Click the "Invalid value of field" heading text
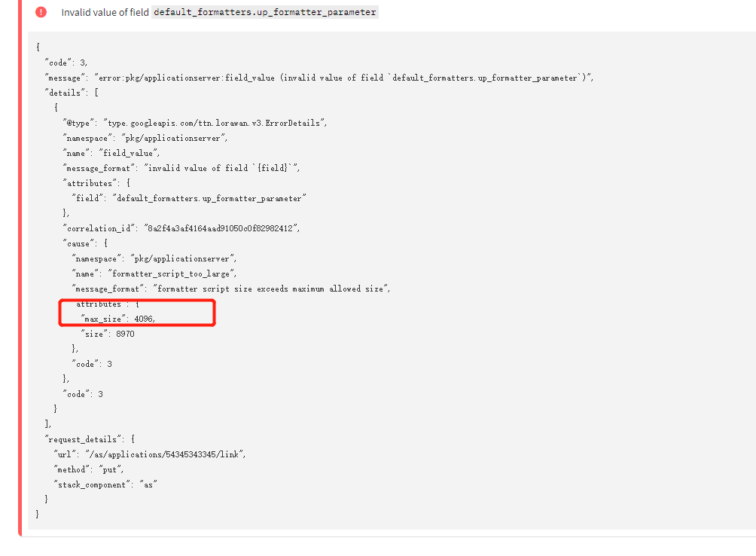The width and height of the screenshot is (756, 556). click(x=105, y=12)
